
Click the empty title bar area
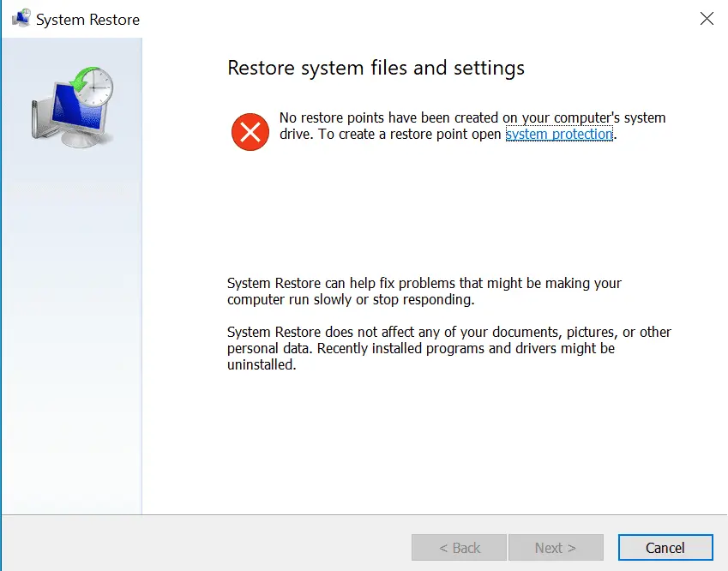pos(412,19)
